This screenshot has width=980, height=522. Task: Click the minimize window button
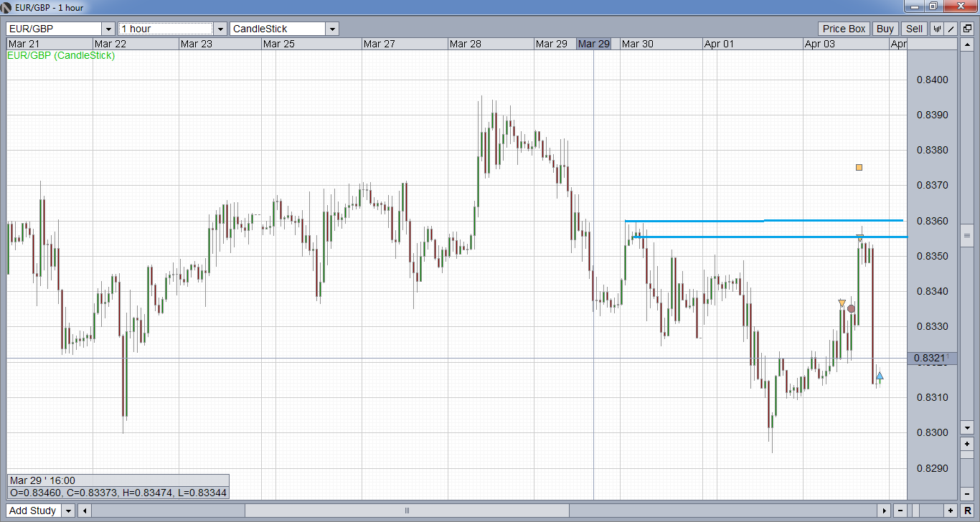click(x=913, y=6)
